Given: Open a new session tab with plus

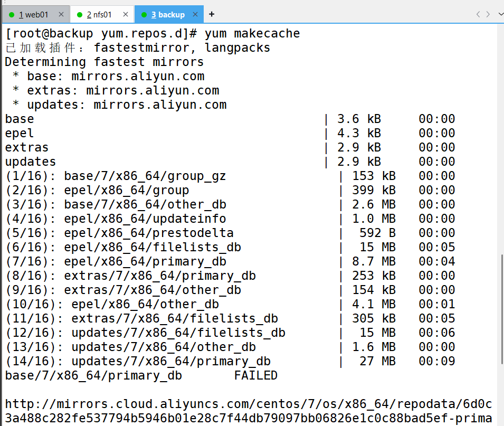Looking at the screenshot, I should pos(212,14).
